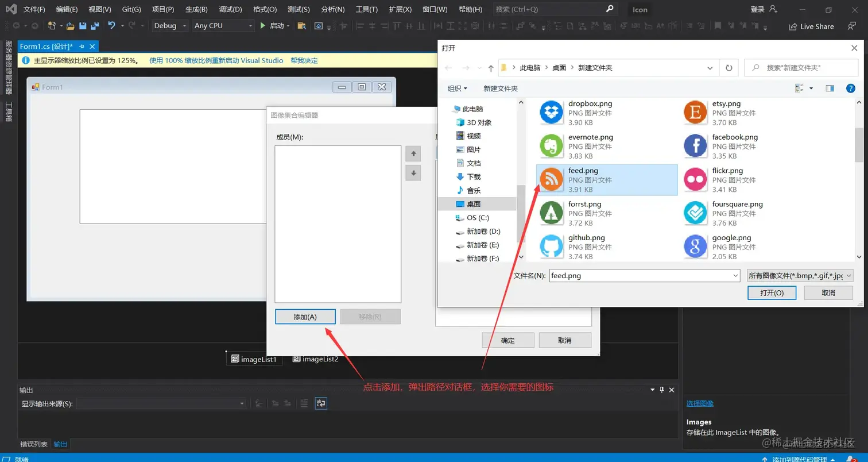Toggle word wrap in the Output panel

(x=321, y=403)
